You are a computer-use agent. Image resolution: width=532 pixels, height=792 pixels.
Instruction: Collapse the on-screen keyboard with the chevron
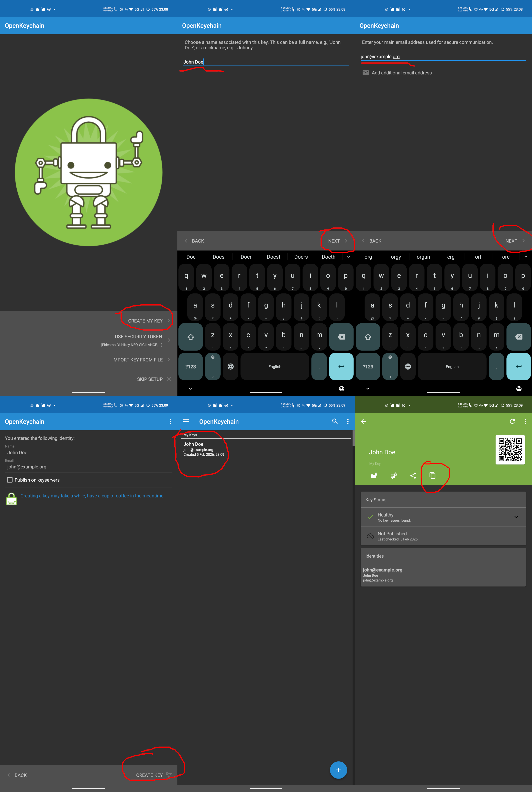(x=190, y=389)
